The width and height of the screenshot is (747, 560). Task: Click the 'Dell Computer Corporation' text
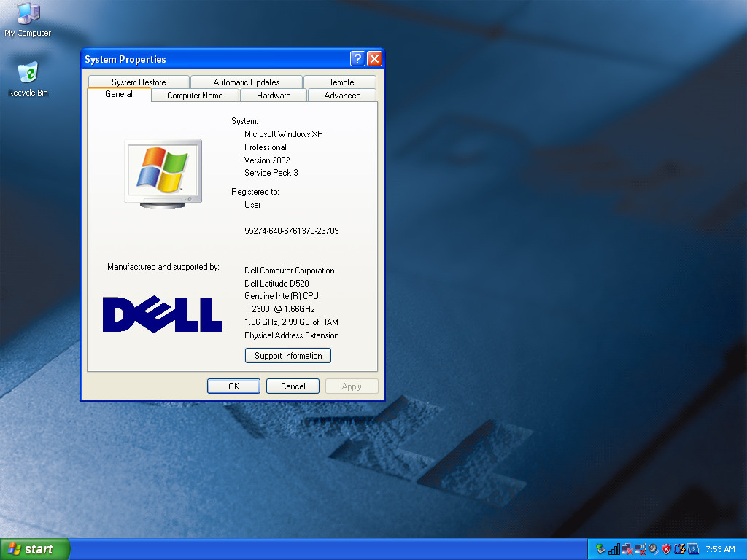(289, 271)
